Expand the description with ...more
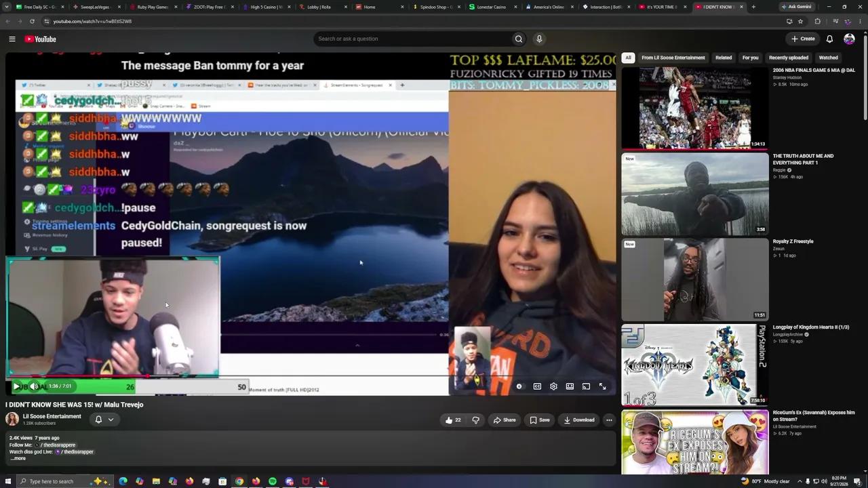 18,458
